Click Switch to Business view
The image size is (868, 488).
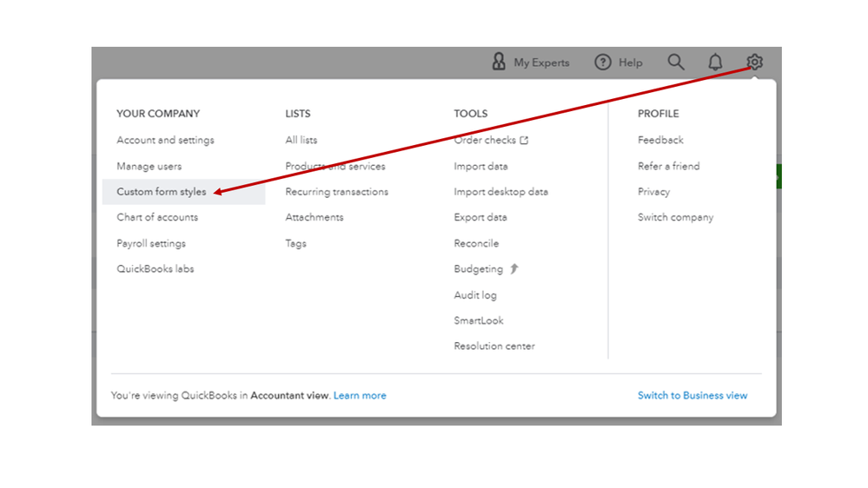(692, 395)
